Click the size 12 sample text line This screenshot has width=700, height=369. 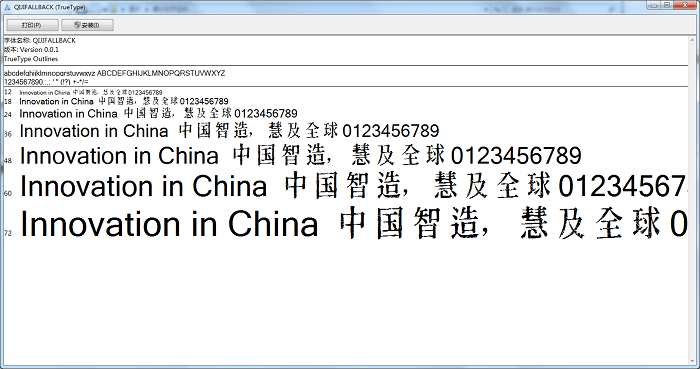click(x=91, y=92)
